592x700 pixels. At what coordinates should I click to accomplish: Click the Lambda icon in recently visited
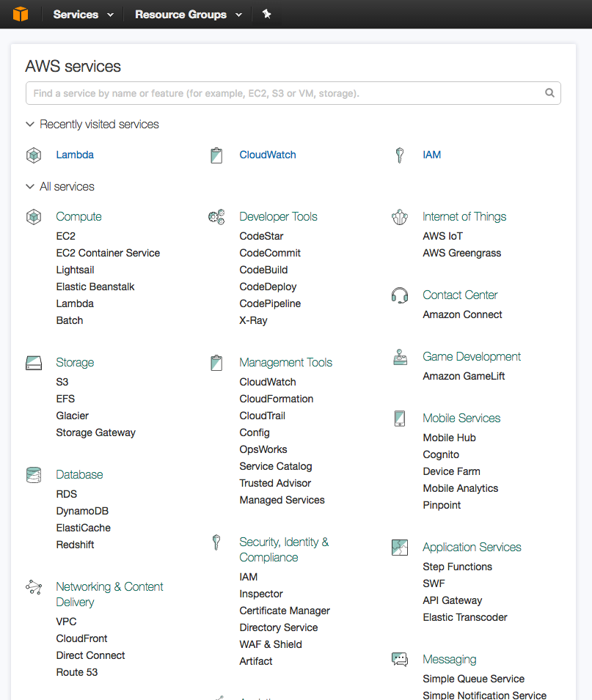[x=34, y=155]
